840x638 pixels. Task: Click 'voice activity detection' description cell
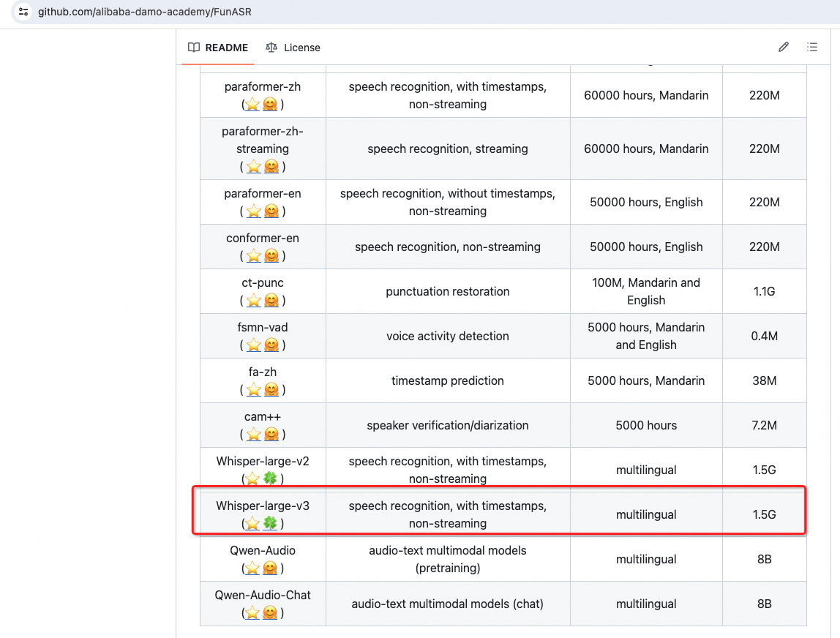448,336
